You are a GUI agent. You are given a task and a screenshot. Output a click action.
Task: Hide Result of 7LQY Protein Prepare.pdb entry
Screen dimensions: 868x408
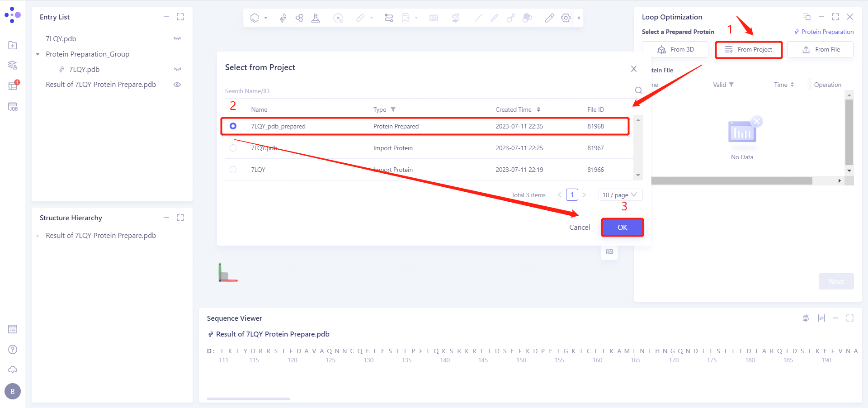click(177, 85)
